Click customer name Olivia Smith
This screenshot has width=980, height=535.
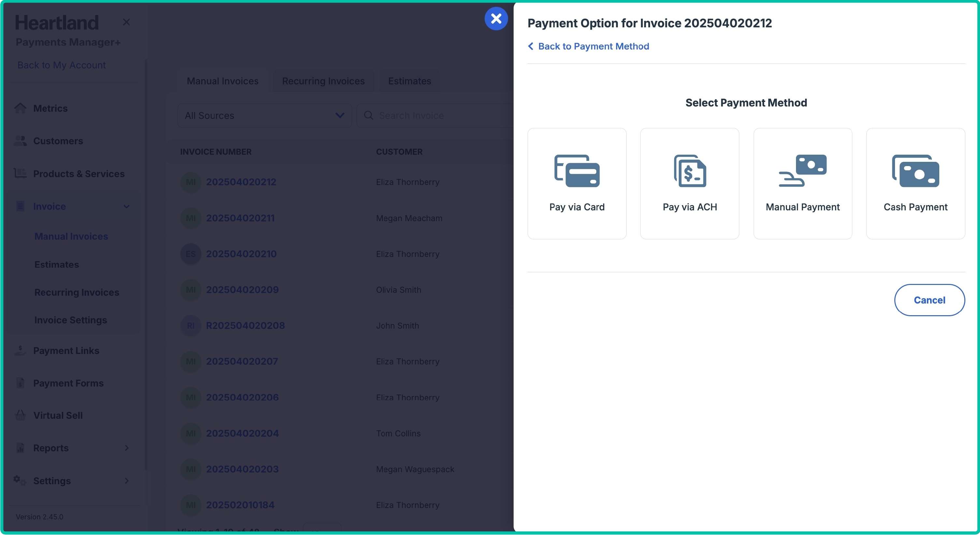point(398,290)
